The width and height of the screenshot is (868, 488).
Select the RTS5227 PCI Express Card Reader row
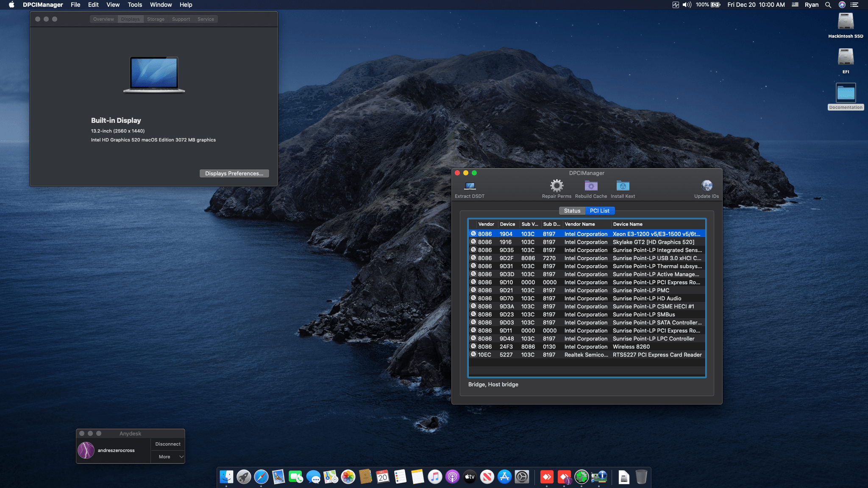[x=587, y=355]
